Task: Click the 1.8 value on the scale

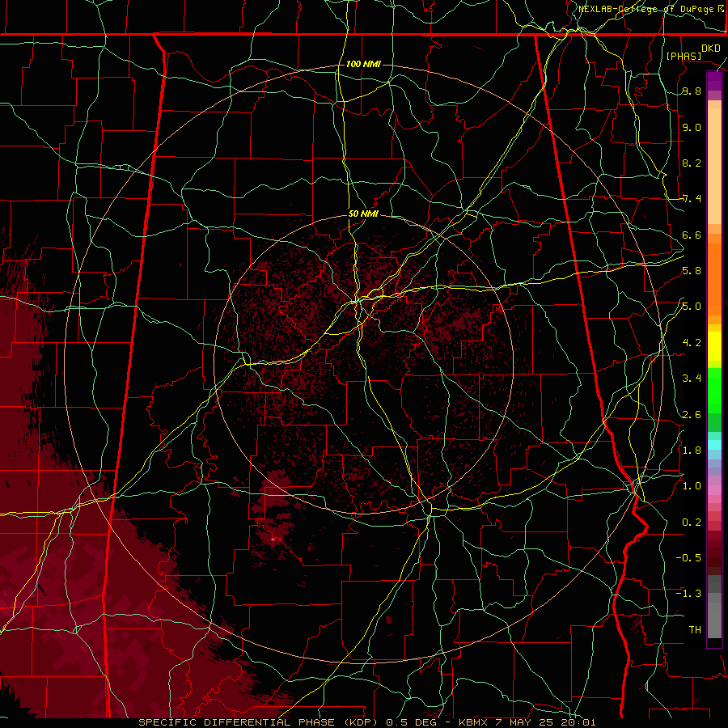Action: pos(692,450)
